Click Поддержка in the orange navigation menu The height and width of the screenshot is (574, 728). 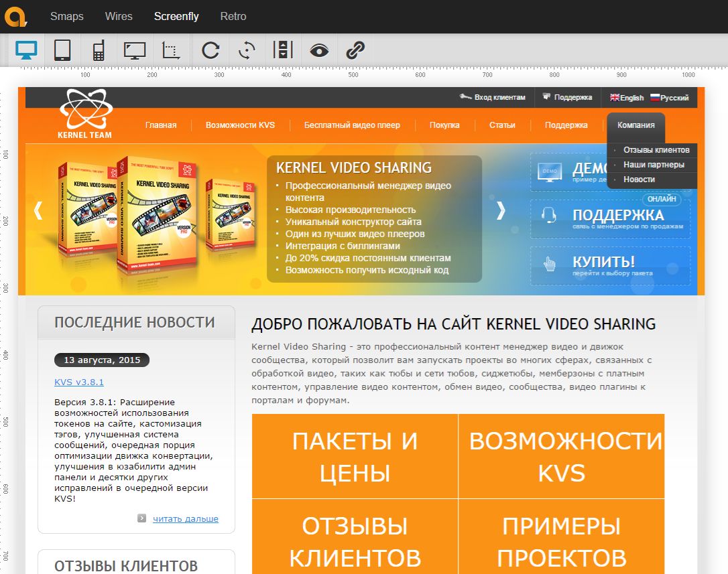[566, 125]
